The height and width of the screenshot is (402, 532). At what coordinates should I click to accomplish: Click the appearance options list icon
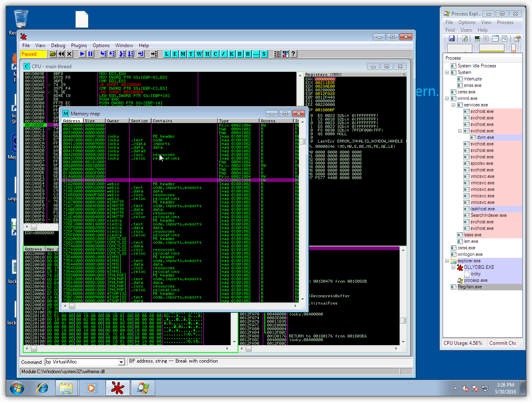(x=277, y=54)
